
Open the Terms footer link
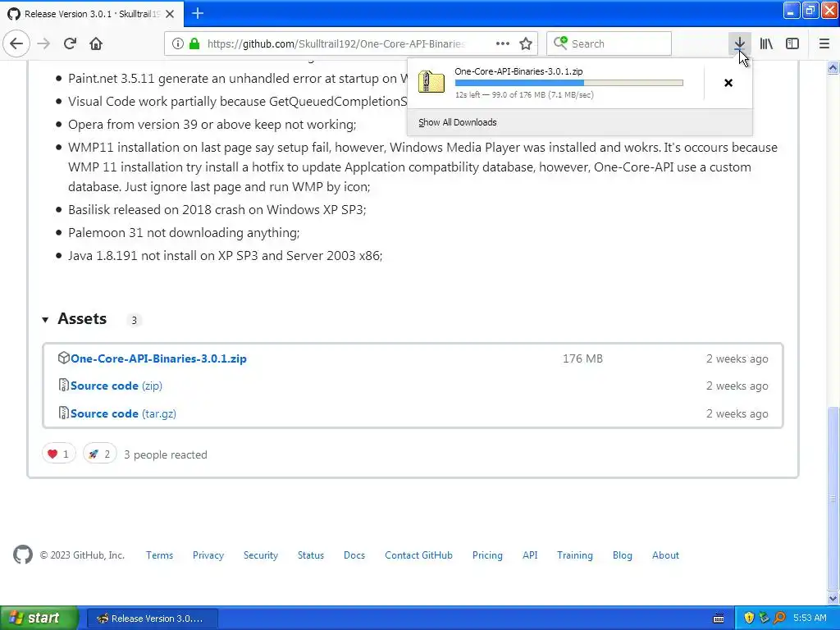pyautogui.click(x=160, y=555)
